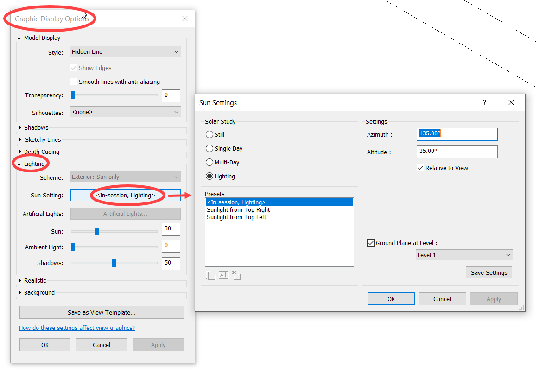Viewport: 540px width, 392px height.
Task: Enable Smooth lines with anti-aliasing
Action: (x=74, y=82)
